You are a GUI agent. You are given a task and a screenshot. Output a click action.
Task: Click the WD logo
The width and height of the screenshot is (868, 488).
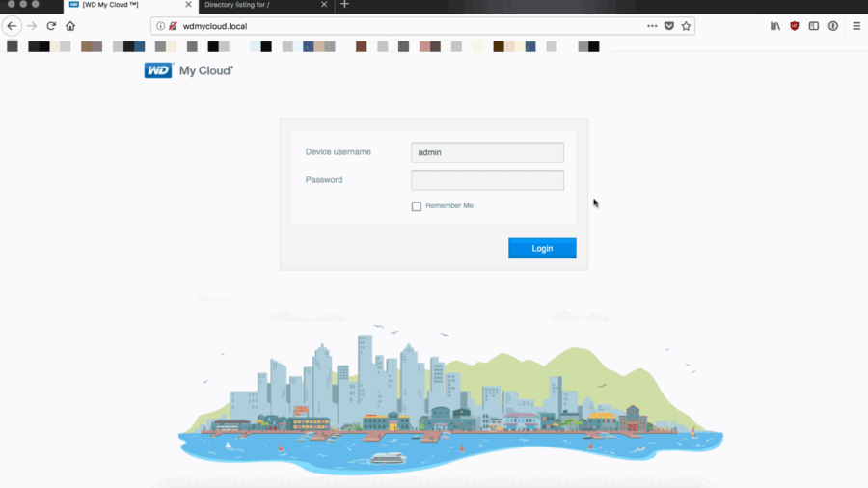point(158,70)
